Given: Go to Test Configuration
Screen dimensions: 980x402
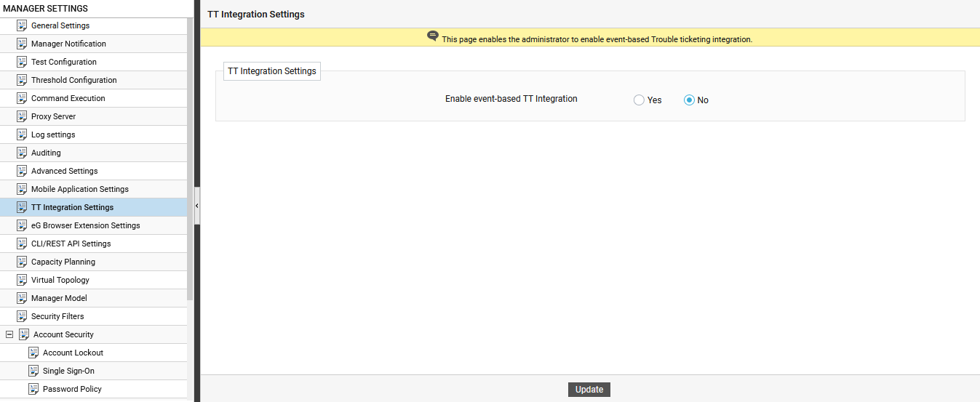Looking at the screenshot, I should (x=64, y=62).
